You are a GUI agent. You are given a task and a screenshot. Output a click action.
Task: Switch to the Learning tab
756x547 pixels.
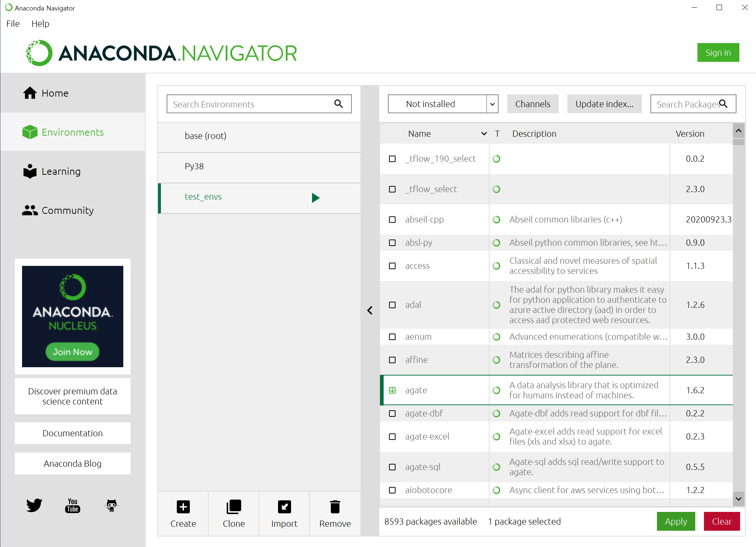coord(61,171)
